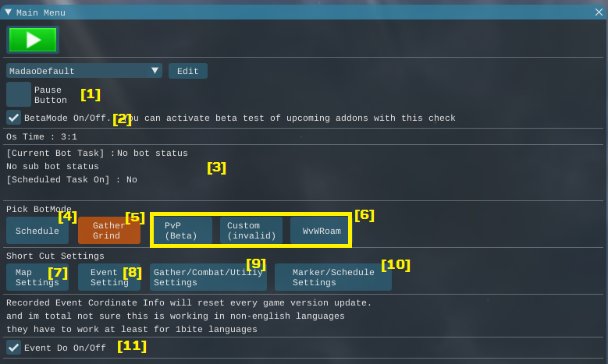Click the Edit profile button
Image resolution: width=608 pixels, height=364 pixels.
[x=188, y=71]
